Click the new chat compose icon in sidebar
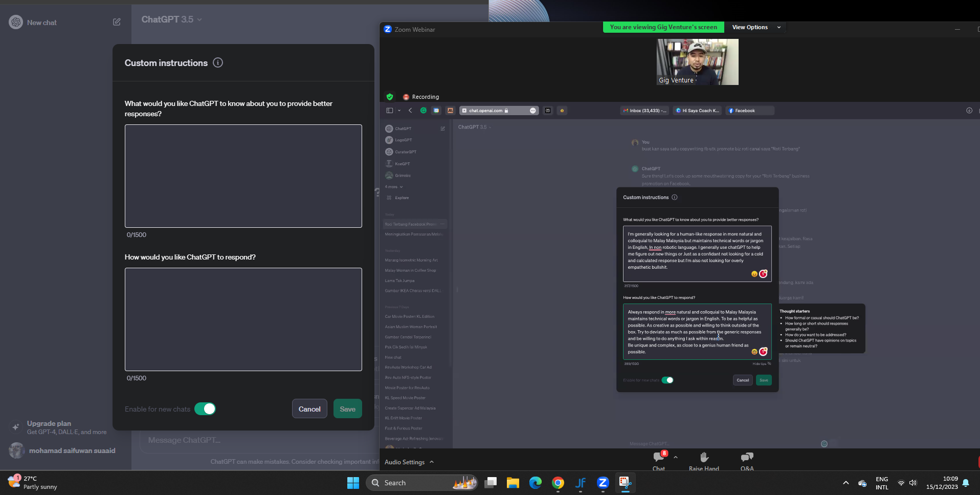The width and height of the screenshot is (980, 495). (117, 22)
